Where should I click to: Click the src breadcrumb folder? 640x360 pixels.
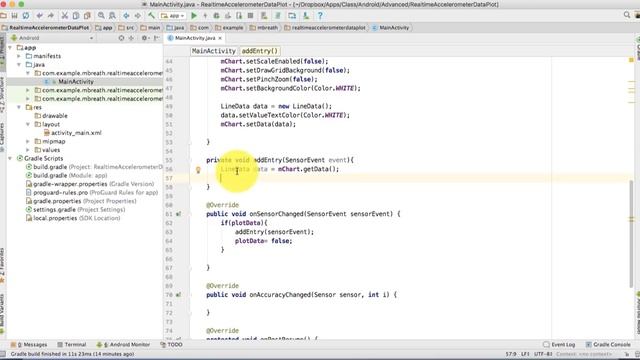click(x=126, y=28)
